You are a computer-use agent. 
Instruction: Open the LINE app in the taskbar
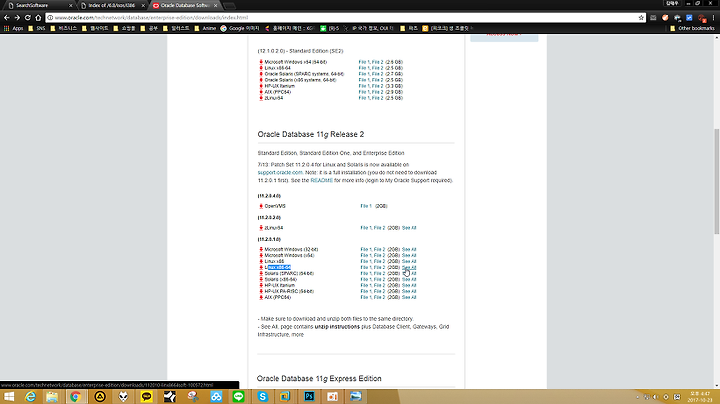[x=238, y=397]
